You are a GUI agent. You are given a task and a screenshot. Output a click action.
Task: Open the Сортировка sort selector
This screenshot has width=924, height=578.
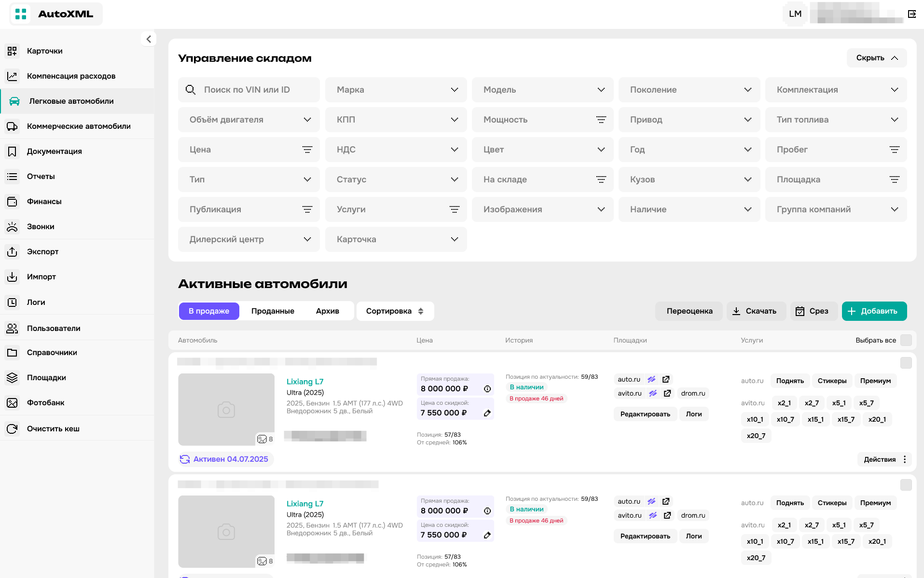395,311
